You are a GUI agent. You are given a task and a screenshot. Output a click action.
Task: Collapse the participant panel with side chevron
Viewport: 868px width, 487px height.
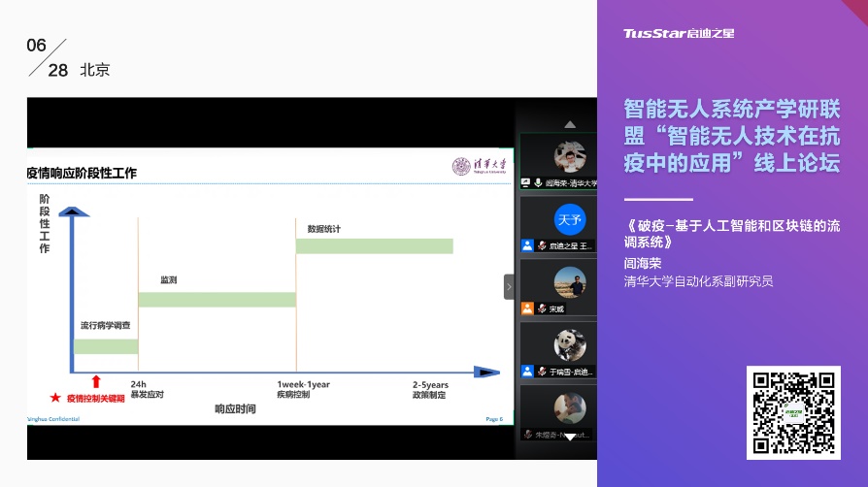tap(508, 286)
